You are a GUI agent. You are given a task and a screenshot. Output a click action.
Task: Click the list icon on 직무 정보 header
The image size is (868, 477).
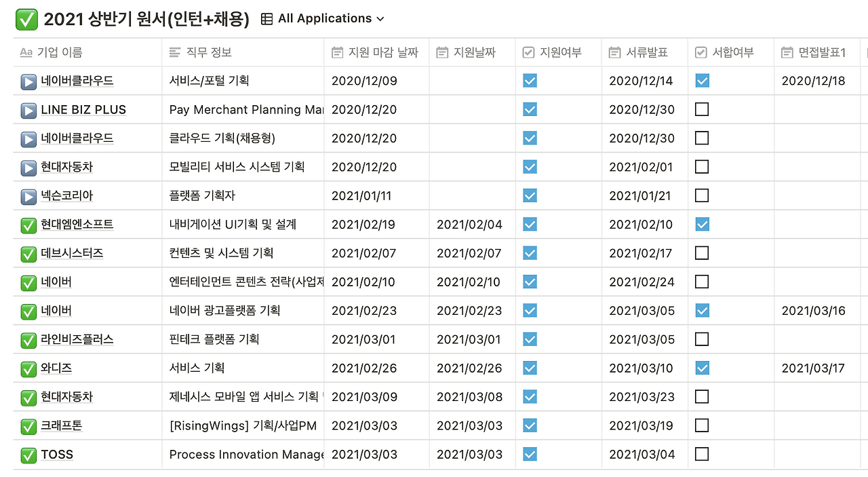(173, 52)
